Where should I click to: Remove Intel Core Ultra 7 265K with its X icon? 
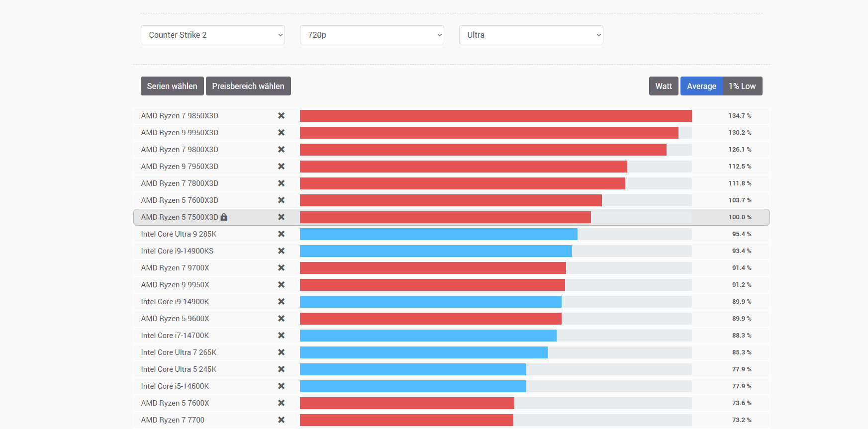pyautogui.click(x=281, y=352)
